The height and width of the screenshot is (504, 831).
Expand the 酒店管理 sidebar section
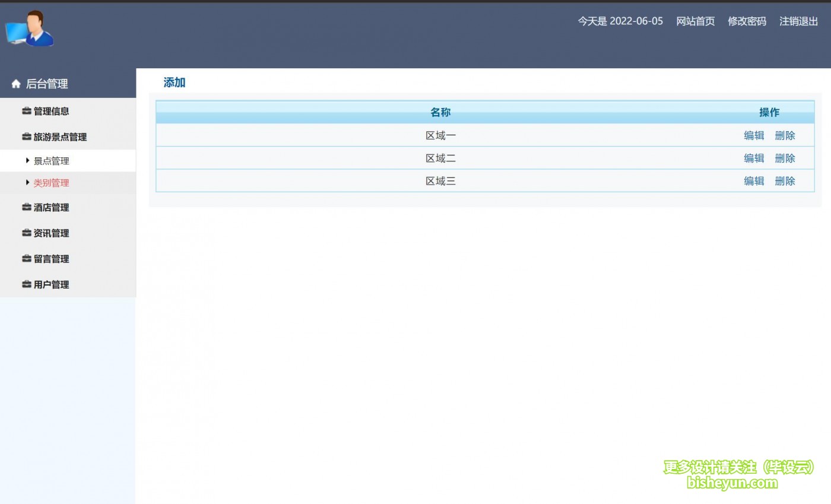coord(51,207)
